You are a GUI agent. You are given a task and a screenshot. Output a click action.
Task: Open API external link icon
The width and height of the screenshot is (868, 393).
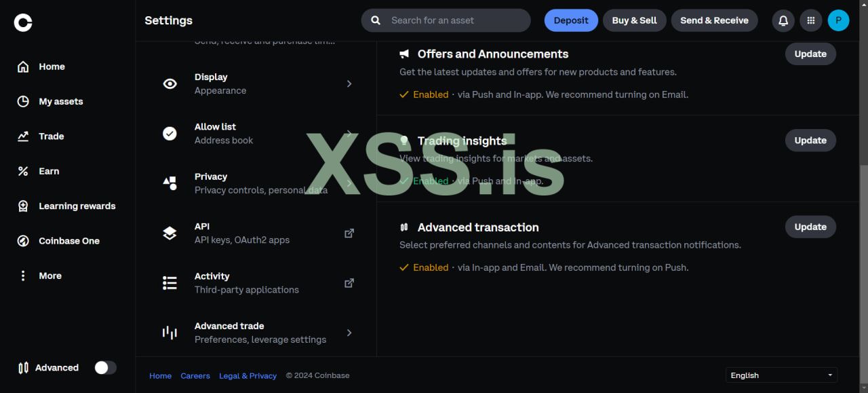point(349,233)
